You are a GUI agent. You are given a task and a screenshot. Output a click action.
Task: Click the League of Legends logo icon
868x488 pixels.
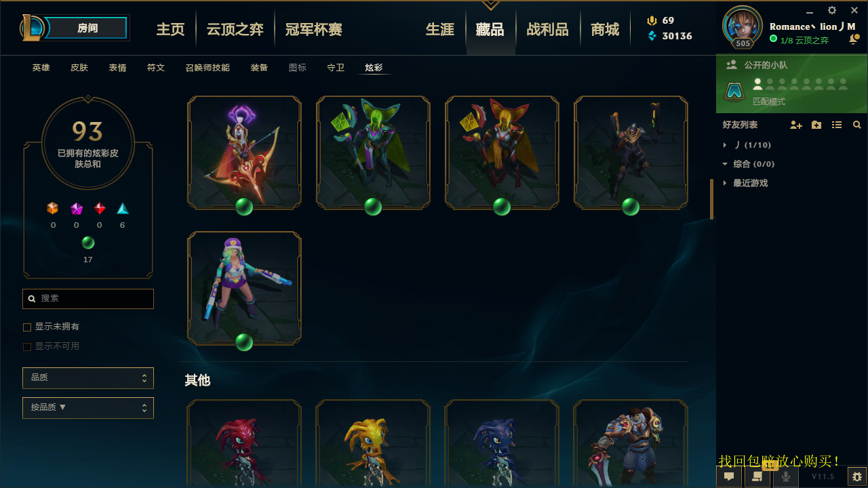tap(33, 28)
